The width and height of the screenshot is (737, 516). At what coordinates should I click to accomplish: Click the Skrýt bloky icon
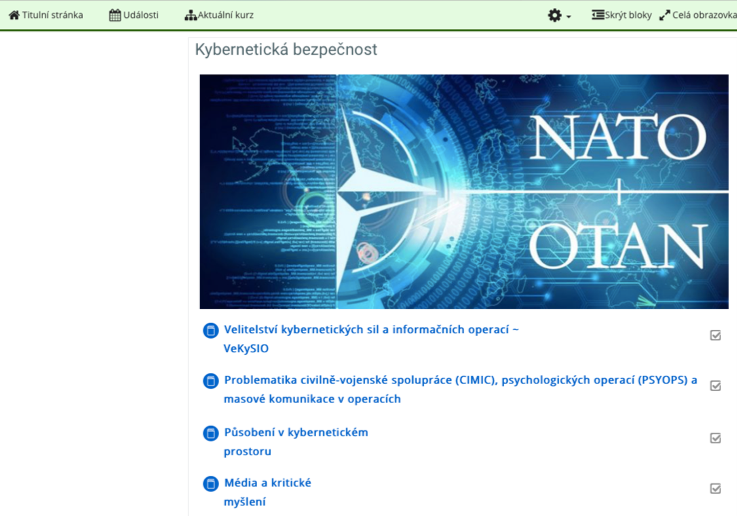598,15
